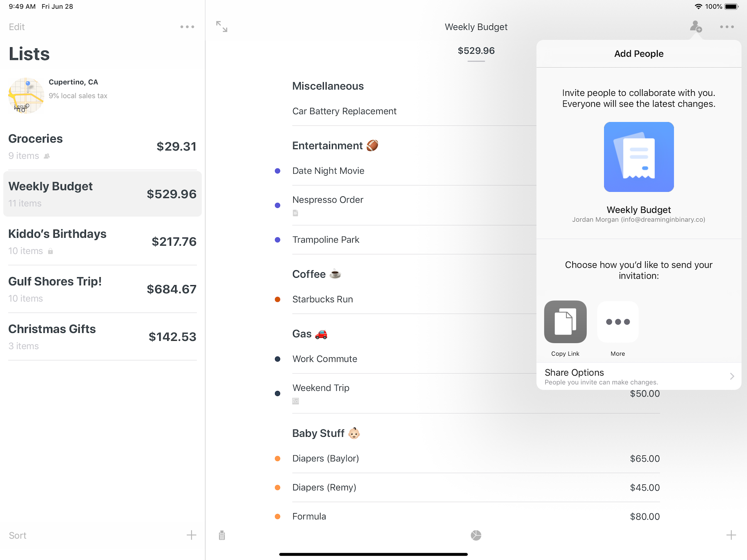
Task: Tap the 9% local sales tax label
Action: click(78, 96)
